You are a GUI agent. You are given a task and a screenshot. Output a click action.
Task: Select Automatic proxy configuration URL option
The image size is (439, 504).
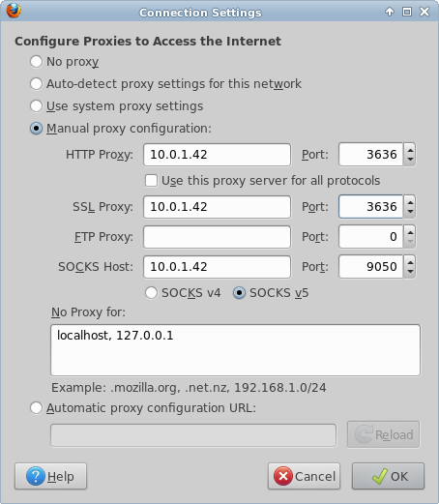tap(36, 407)
